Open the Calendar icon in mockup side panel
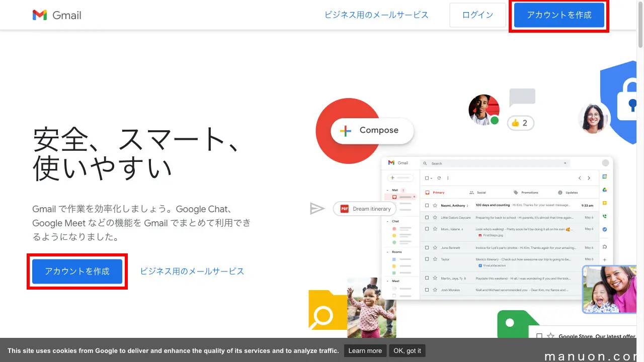Screen dimensions: 644x362 coord(605,176)
